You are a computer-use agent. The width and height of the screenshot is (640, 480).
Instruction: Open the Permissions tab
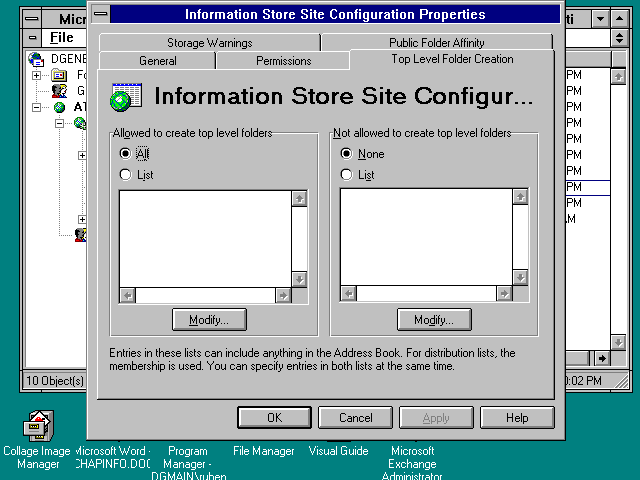point(283,61)
